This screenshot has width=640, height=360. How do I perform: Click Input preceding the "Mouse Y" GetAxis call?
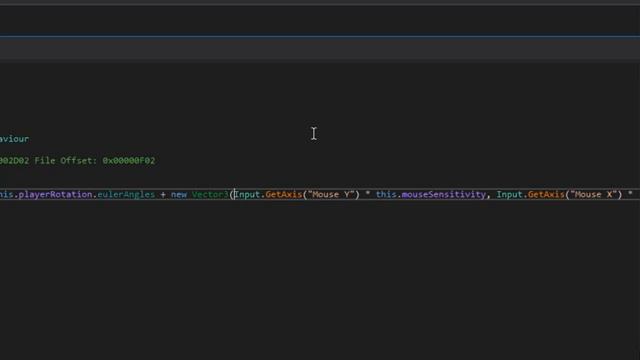(x=247, y=195)
